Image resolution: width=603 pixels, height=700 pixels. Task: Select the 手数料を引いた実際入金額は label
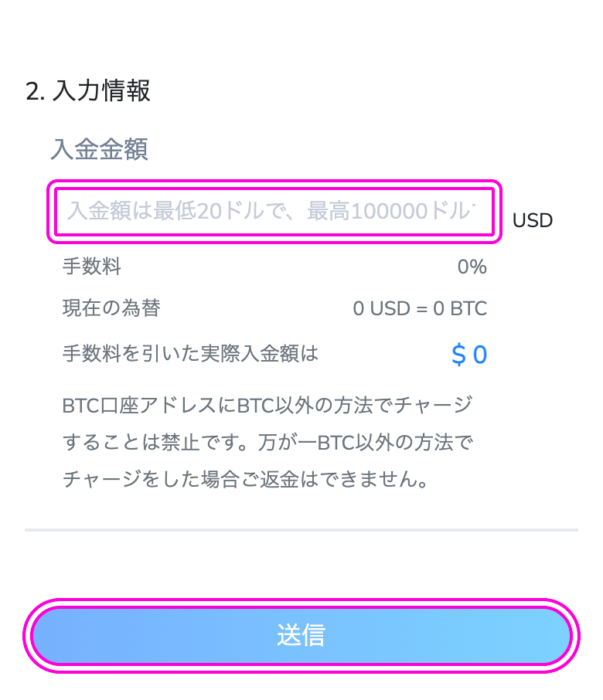pyautogui.click(x=190, y=353)
